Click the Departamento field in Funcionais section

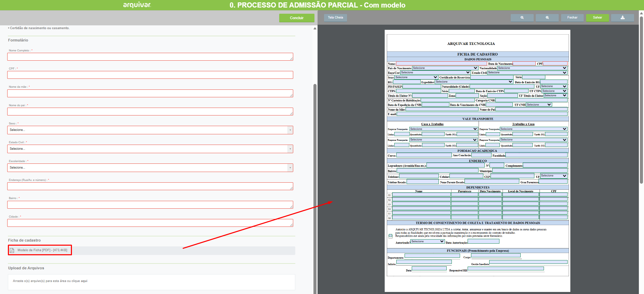432,256
